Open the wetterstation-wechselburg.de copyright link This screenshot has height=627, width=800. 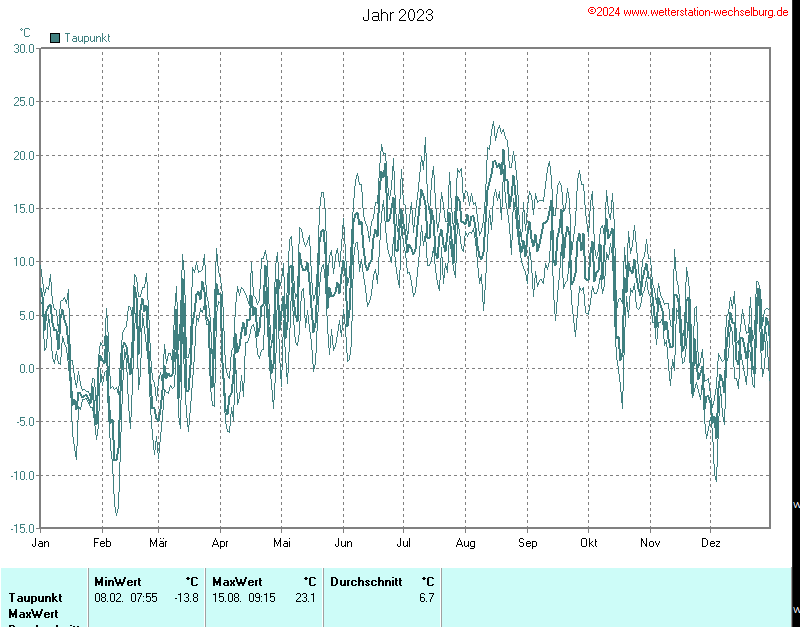click(688, 12)
